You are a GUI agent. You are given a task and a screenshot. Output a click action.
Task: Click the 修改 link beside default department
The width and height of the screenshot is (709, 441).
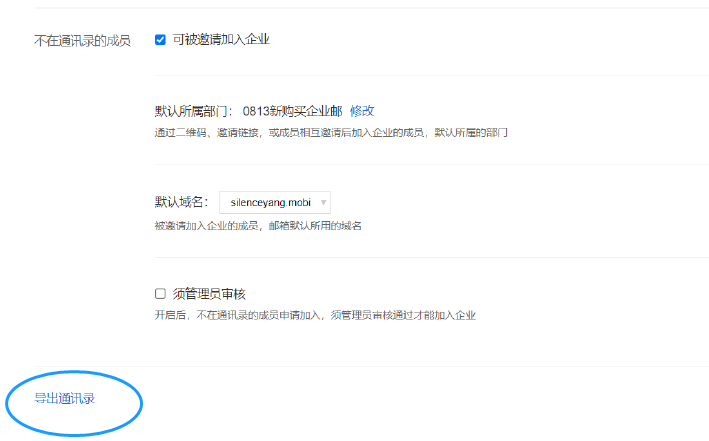pyautogui.click(x=362, y=111)
